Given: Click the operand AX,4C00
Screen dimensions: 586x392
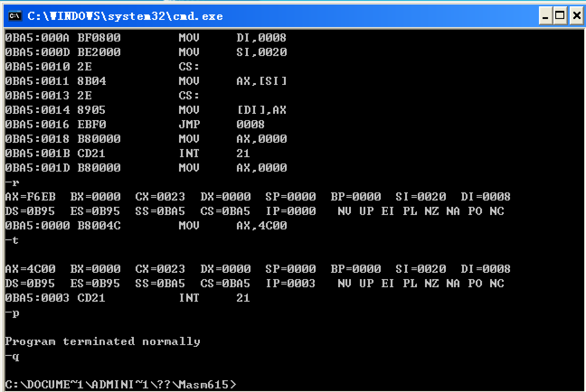Looking at the screenshot, I should pyautogui.click(x=261, y=225).
